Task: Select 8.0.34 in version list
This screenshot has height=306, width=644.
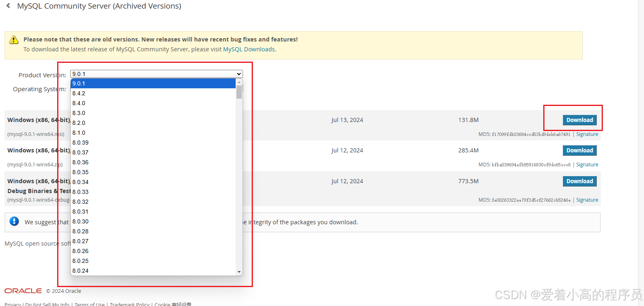Action: tap(153, 182)
